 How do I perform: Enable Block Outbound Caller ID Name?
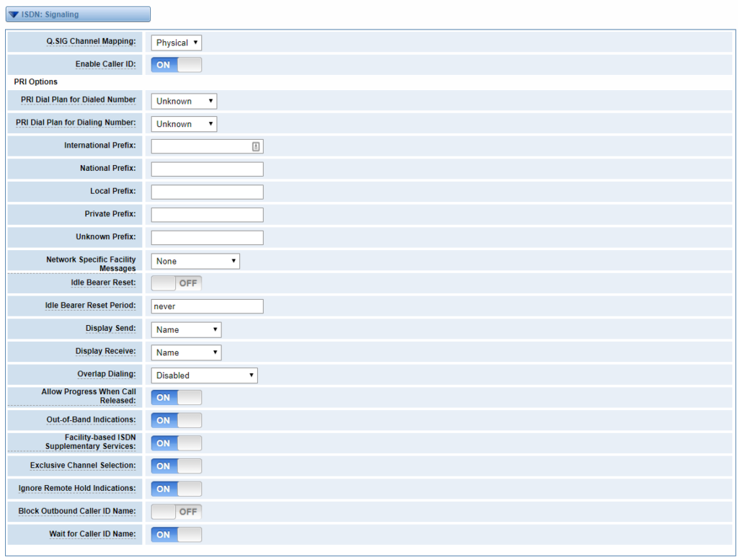pyautogui.click(x=176, y=512)
